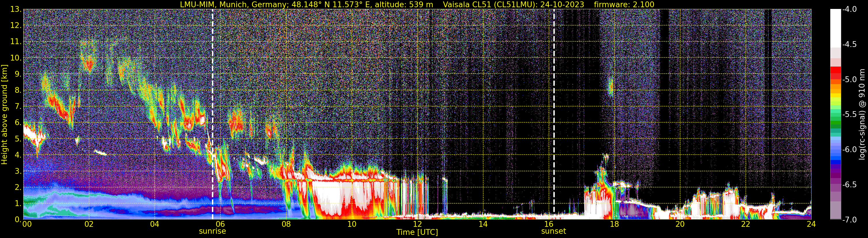Image resolution: width=868 pixels, height=238 pixels.
Task: Click the x-axis tick label '04'
Action: (155, 224)
